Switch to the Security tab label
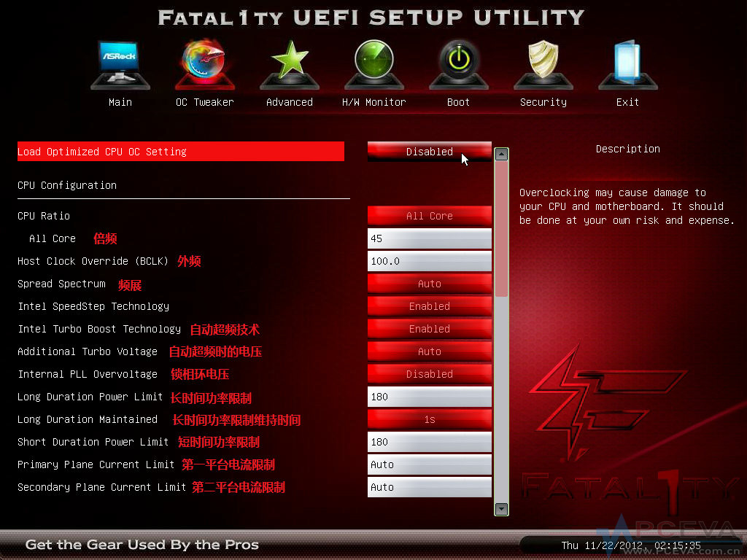 (x=543, y=102)
